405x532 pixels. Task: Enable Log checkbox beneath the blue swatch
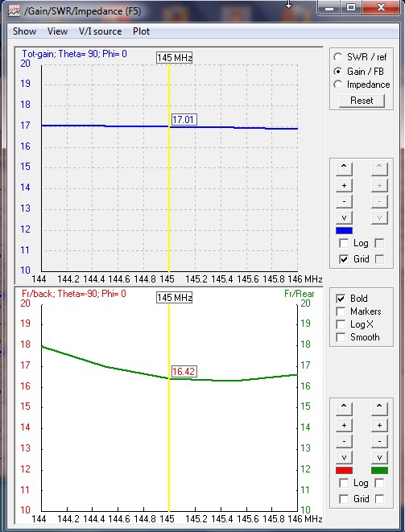pyautogui.click(x=344, y=243)
